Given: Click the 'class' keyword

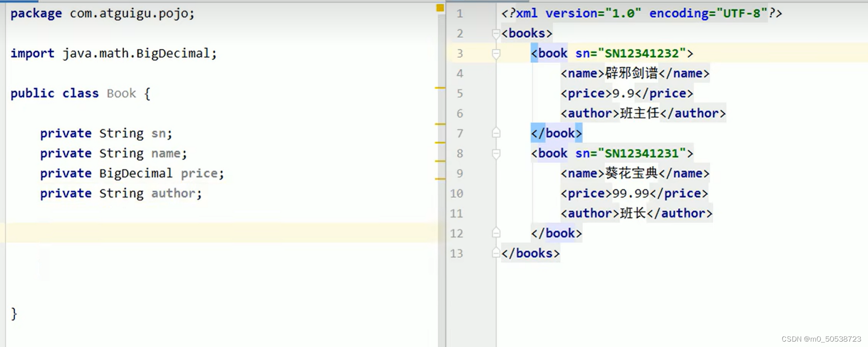Looking at the screenshot, I should tap(80, 93).
